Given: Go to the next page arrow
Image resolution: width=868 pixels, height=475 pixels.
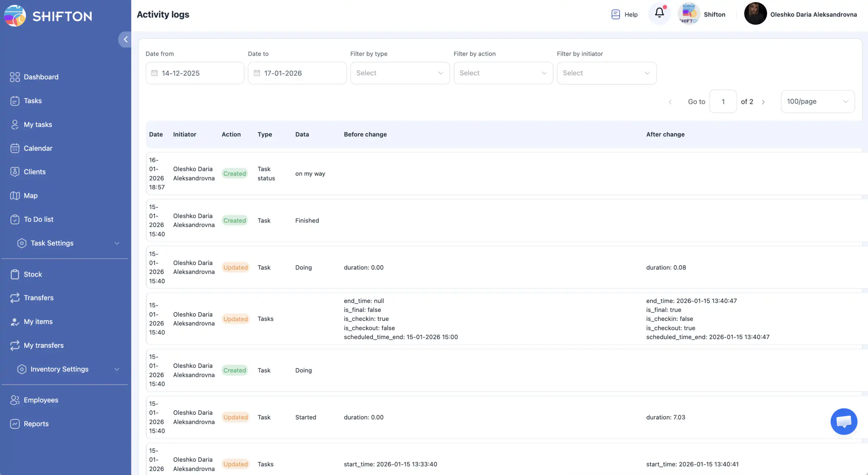Looking at the screenshot, I should click(x=763, y=102).
